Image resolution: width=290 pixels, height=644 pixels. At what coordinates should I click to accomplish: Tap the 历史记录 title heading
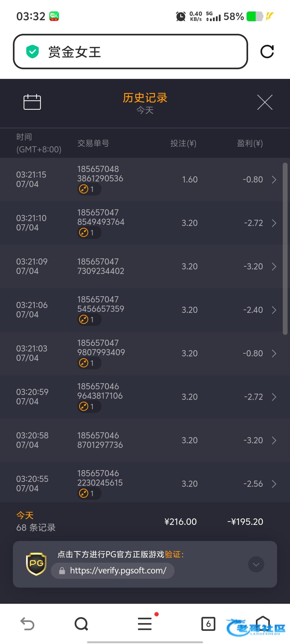pos(145,98)
